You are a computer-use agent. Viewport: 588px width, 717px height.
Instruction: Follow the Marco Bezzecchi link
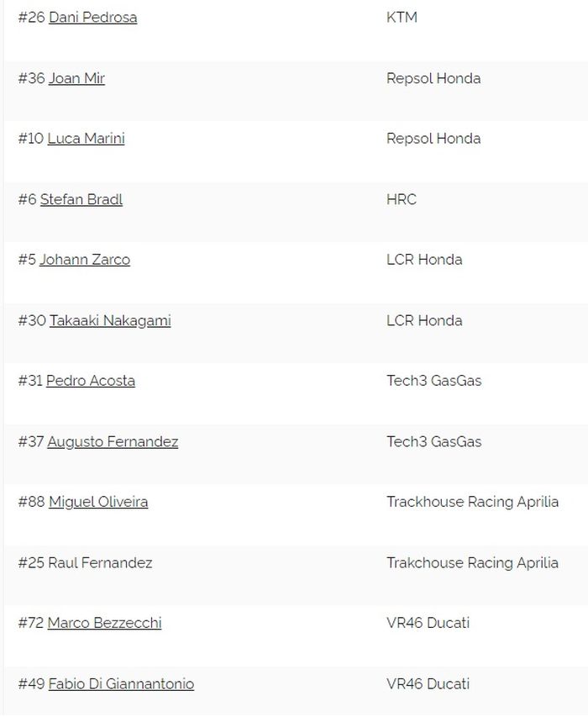pos(104,623)
